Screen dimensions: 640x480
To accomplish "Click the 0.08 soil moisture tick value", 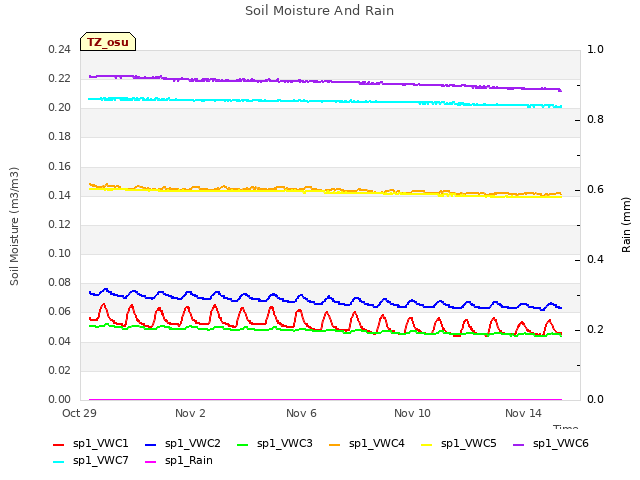I will tap(60, 283).
